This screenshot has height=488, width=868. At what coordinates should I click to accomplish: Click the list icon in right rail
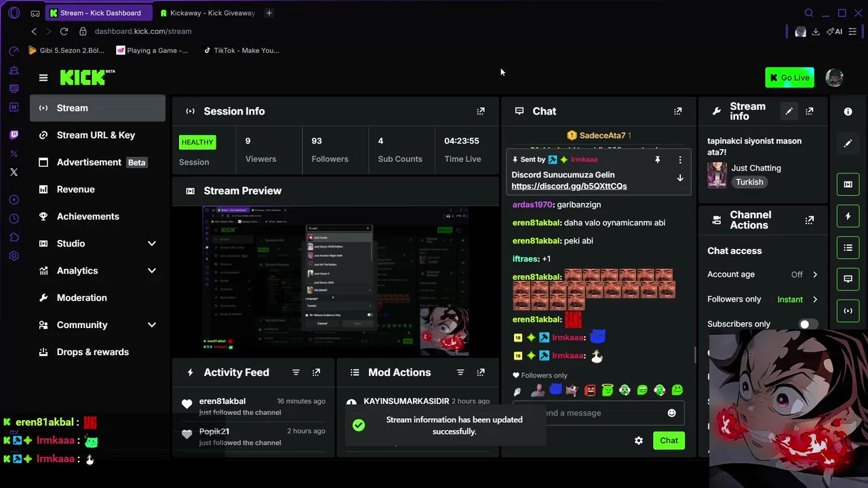[848, 248]
